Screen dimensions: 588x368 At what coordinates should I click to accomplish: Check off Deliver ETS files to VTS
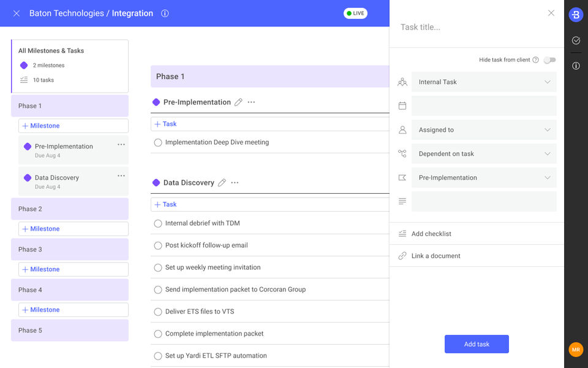pos(158,312)
